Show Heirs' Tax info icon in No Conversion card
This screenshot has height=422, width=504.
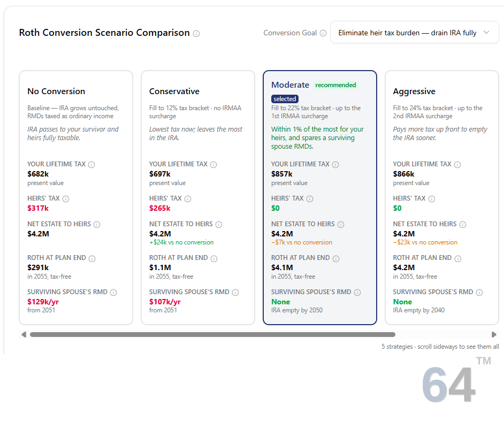point(66,199)
